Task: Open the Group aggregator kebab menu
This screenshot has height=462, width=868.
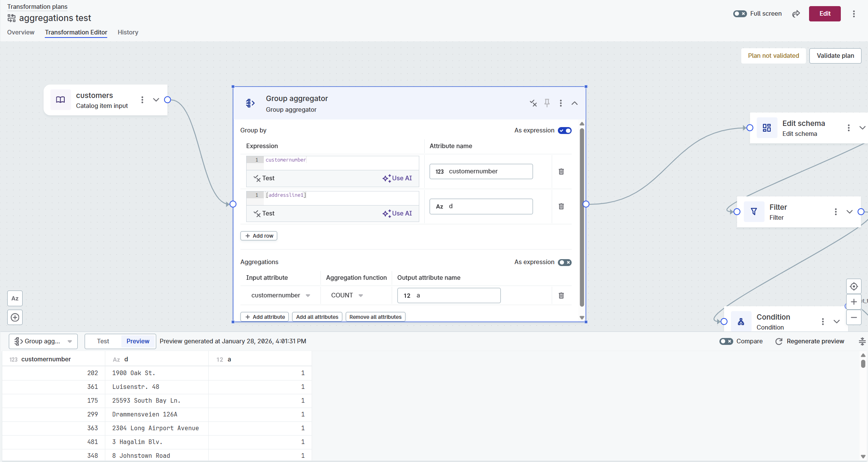Action: (561, 103)
